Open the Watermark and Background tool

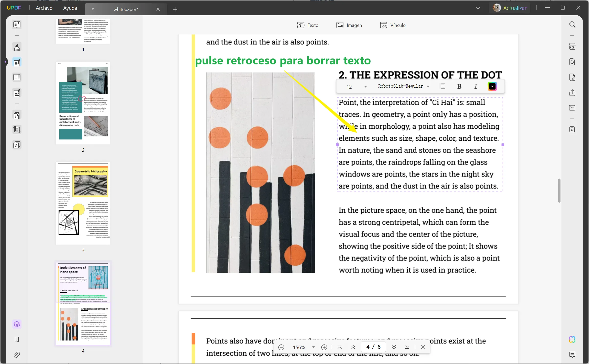click(x=17, y=145)
